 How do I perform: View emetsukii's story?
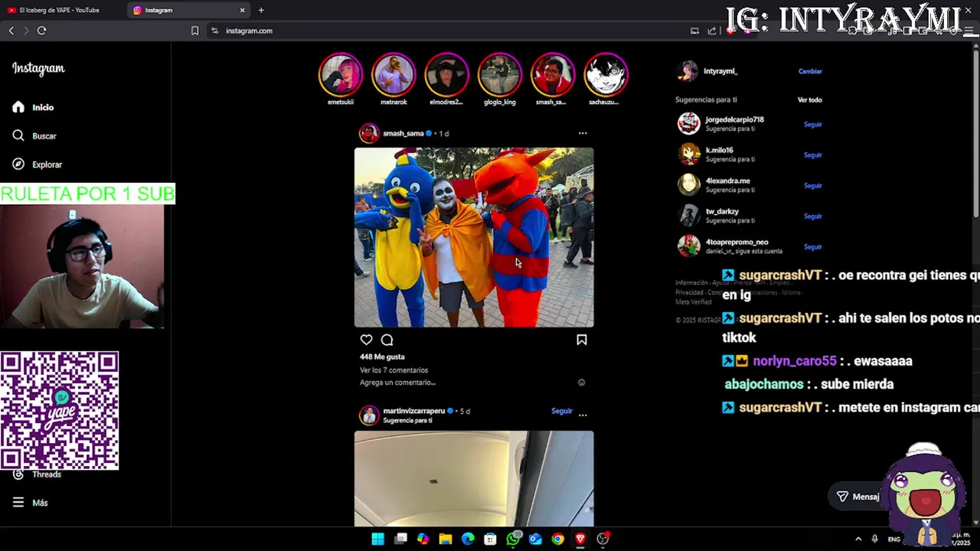pyautogui.click(x=341, y=74)
